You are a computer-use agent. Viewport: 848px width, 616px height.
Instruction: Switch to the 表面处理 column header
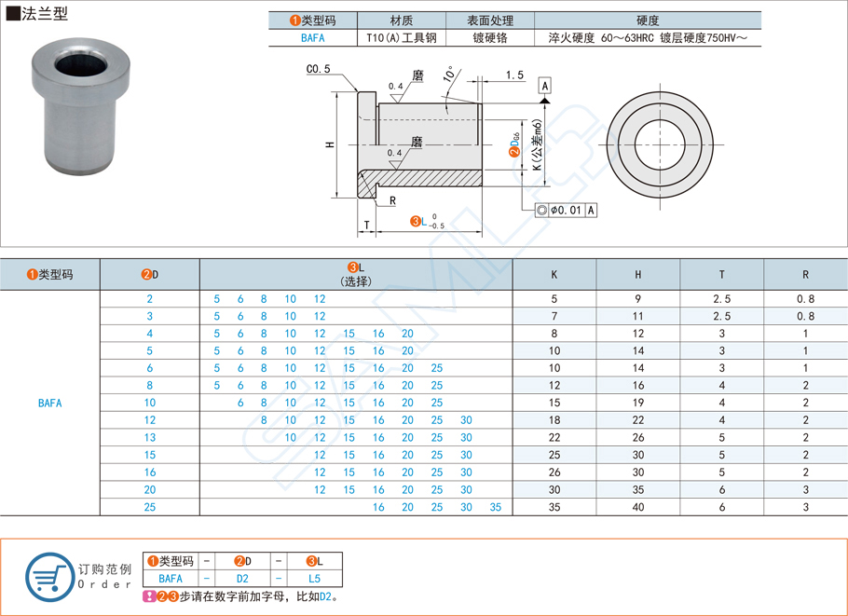click(x=489, y=18)
